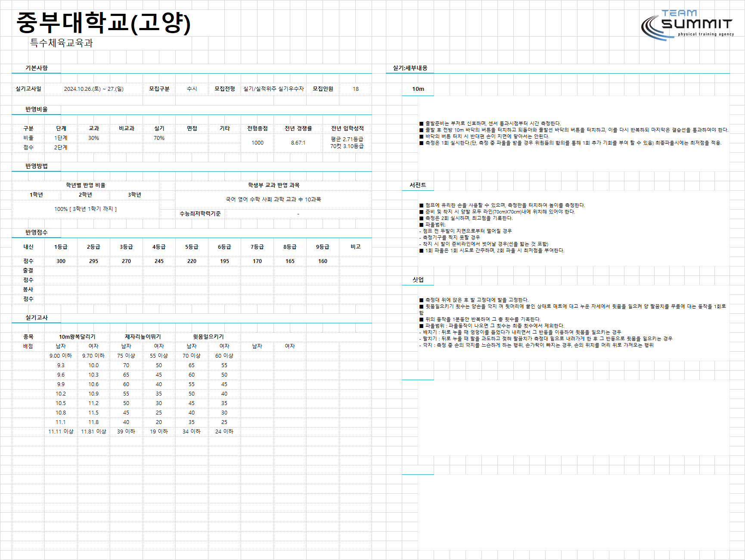
Task: Select the 윗몸일으키기 column header
Action: 208,337
